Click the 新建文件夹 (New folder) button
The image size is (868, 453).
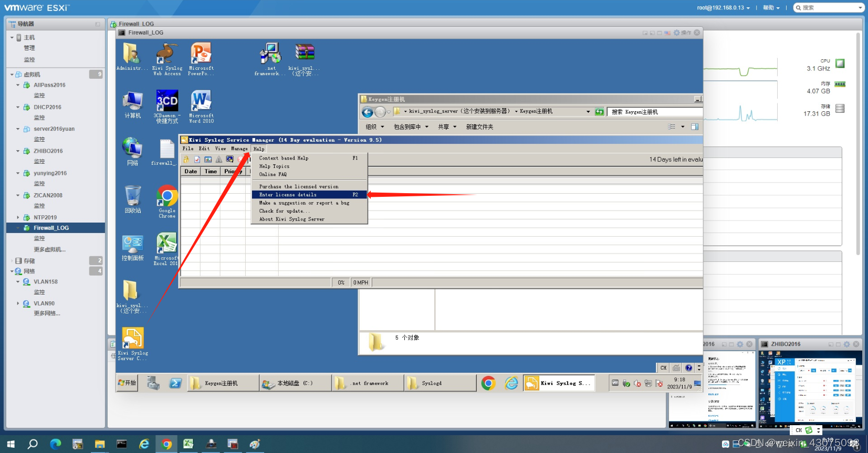[x=479, y=127]
